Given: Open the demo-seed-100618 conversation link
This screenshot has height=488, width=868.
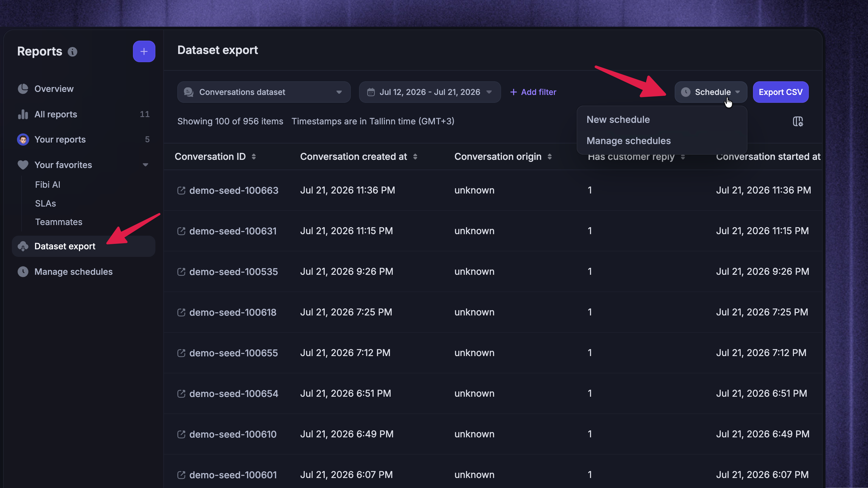Looking at the screenshot, I should pos(233,312).
